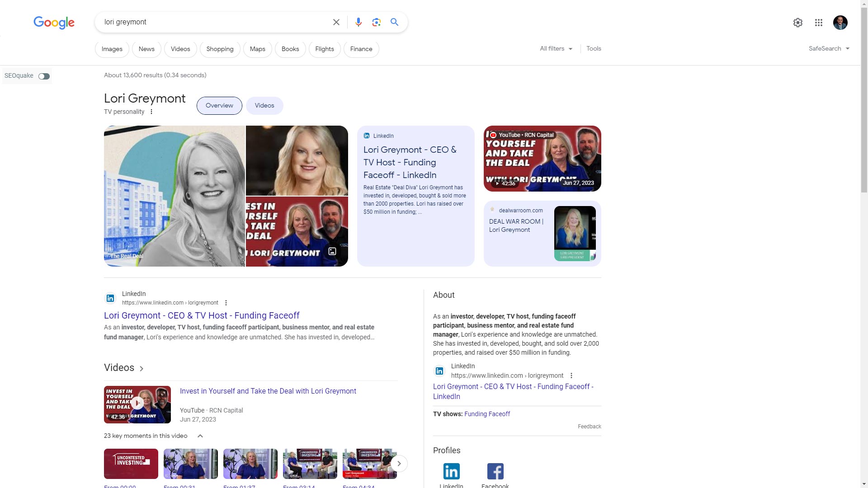Submit search with magnifier icon
The image size is (868, 488).
[394, 22]
